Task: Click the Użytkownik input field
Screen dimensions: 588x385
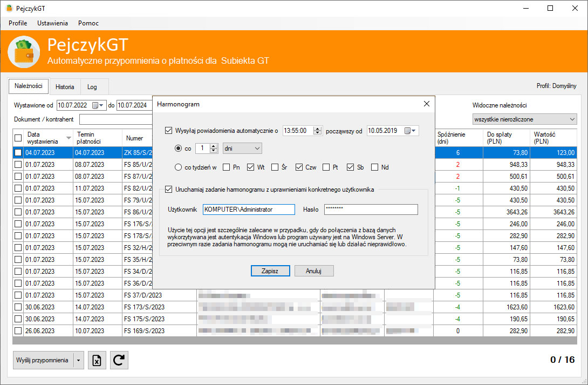Action: tap(249, 210)
